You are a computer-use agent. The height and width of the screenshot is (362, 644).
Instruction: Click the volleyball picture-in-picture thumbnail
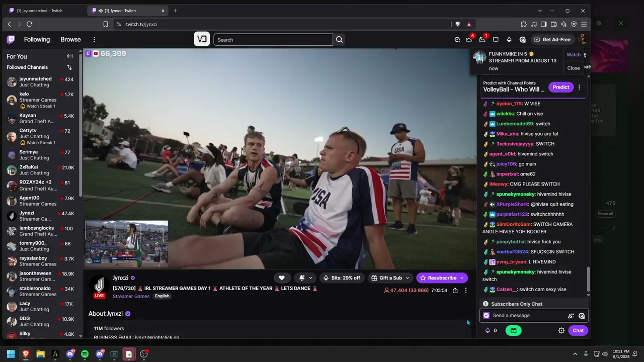point(126,243)
